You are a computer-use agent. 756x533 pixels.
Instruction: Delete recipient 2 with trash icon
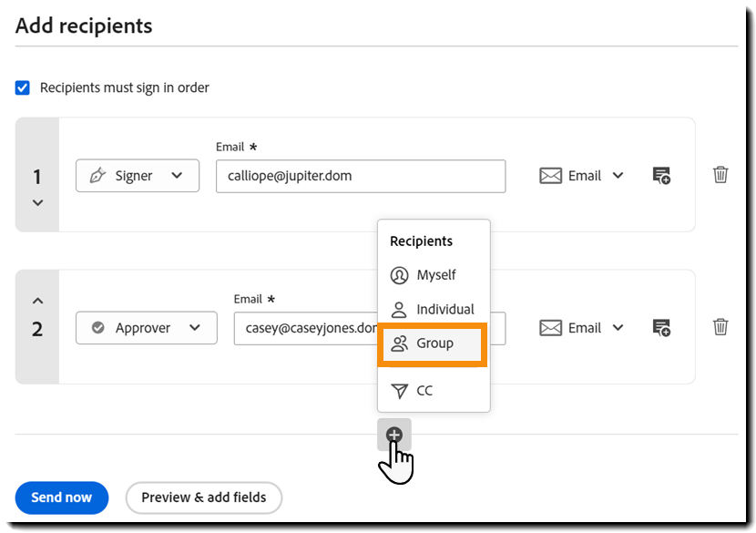tap(720, 327)
